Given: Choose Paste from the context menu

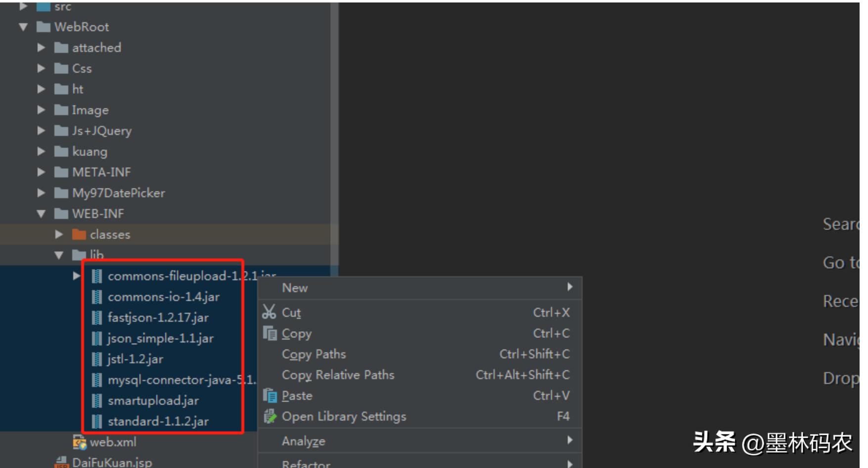Looking at the screenshot, I should (x=420, y=396).
